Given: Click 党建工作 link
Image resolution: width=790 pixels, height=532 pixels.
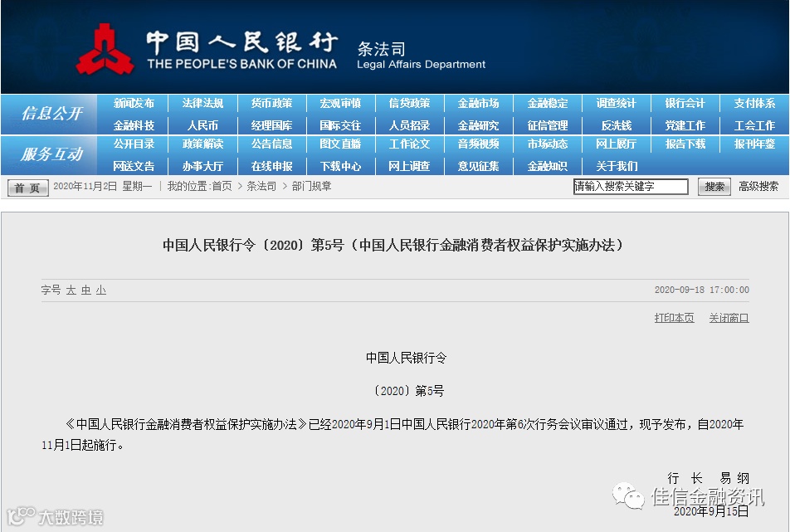Looking at the screenshot, I should click(x=685, y=125).
